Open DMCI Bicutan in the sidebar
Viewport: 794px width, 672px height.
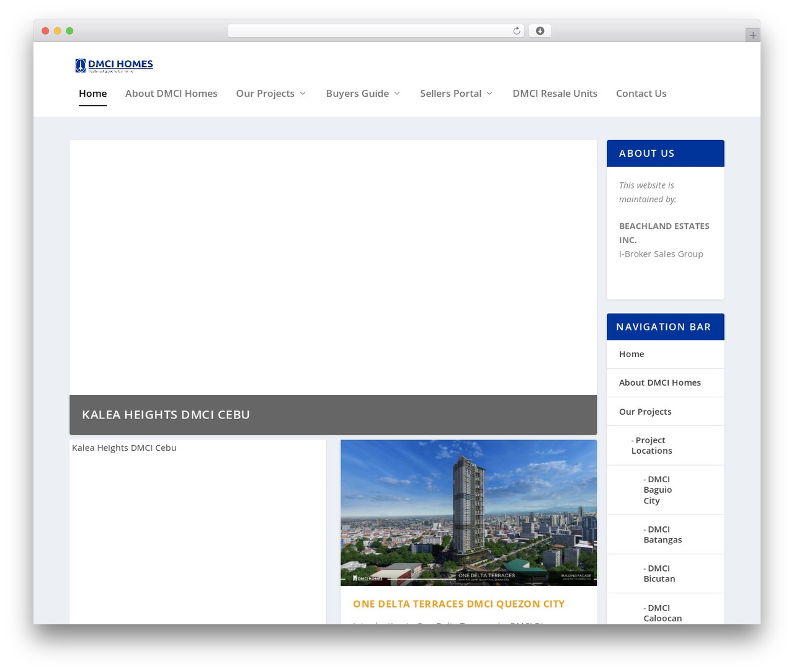tap(659, 573)
